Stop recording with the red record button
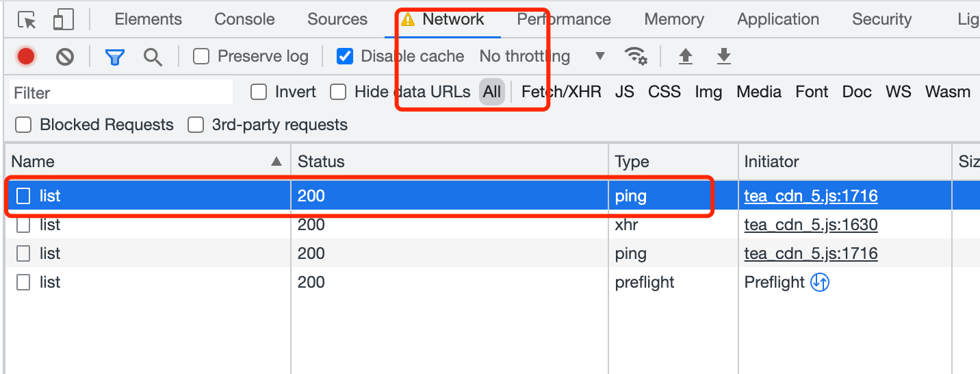Viewport: 980px width, 374px height. tap(26, 56)
